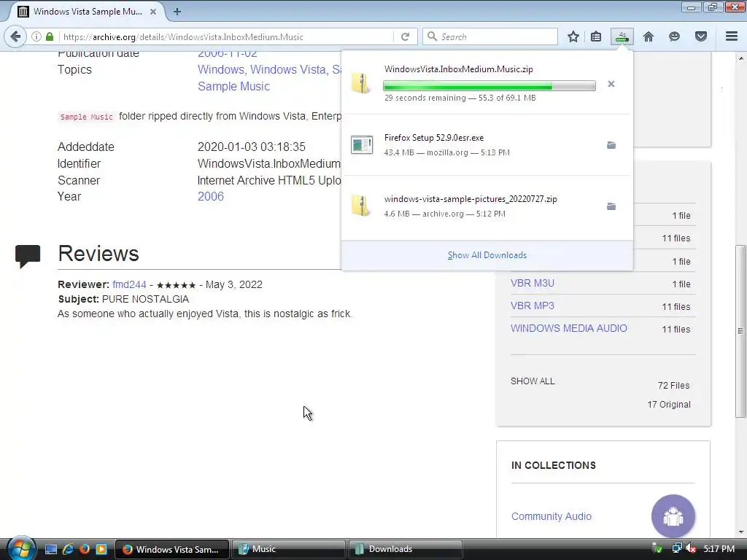Focus the archive.org URL address bar
This screenshot has width=747, height=560.
(x=227, y=36)
